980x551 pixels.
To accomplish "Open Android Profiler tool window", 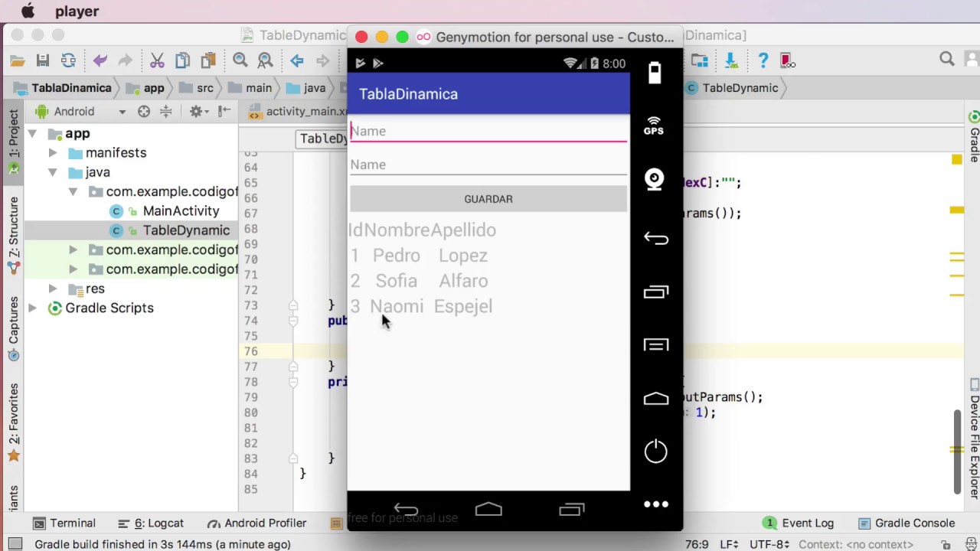I will tap(256, 523).
